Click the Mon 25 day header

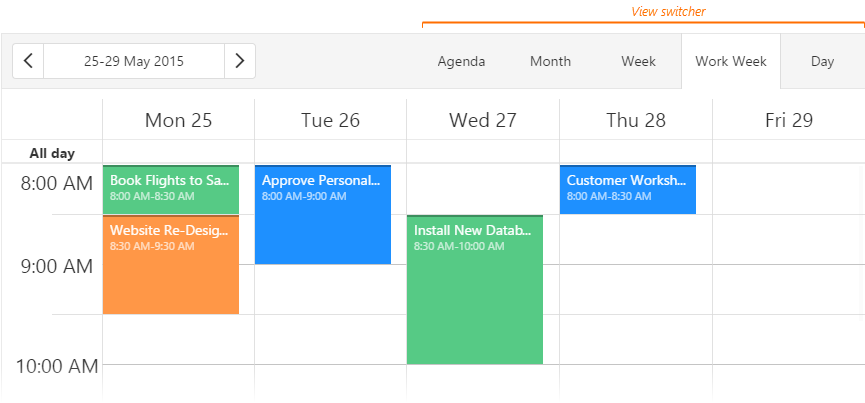[x=178, y=120]
